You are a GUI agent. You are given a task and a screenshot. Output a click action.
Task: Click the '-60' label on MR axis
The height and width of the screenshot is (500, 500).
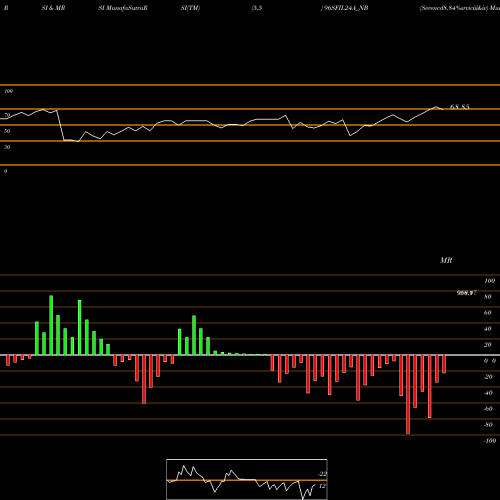point(488,409)
